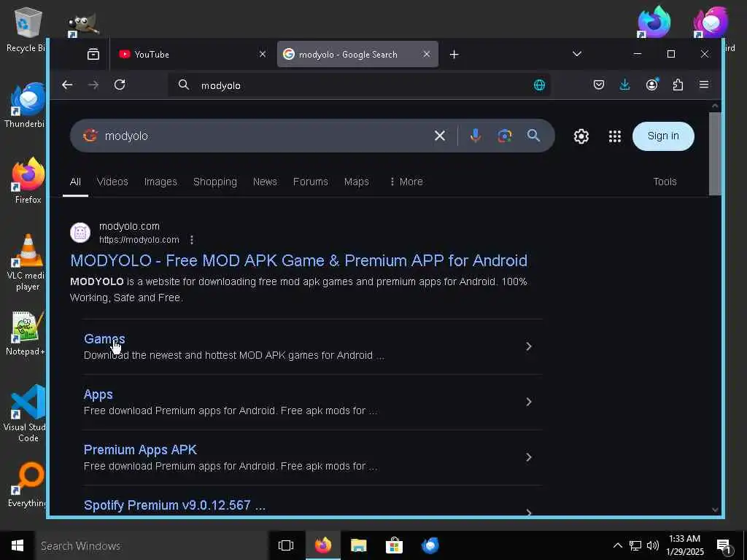Open the Firefox hamburger menu
The height and width of the screenshot is (560, 747).
pos(704,85)
